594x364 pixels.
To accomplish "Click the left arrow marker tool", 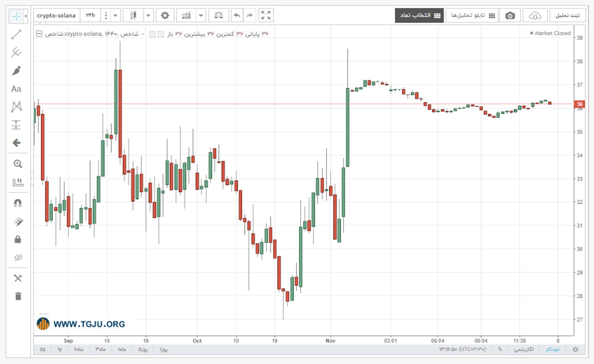I will [x=16, y=143].
